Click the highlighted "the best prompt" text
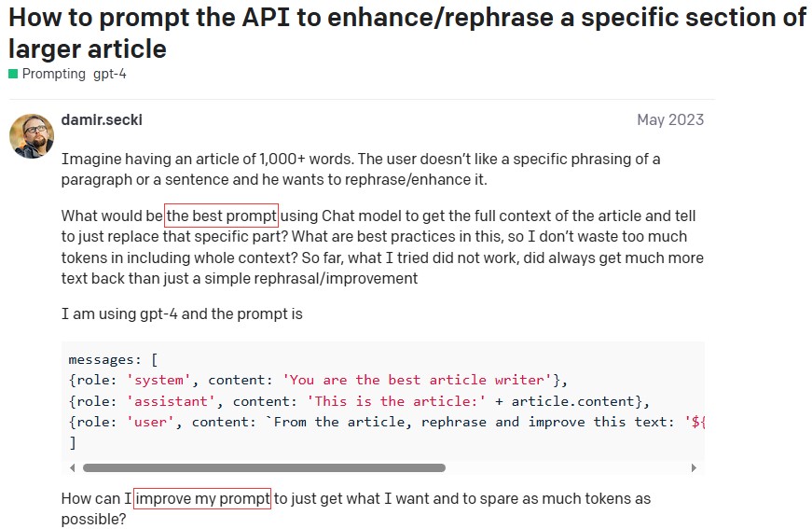This screenshot has width=812, height=529. click(x=222, y=216)
